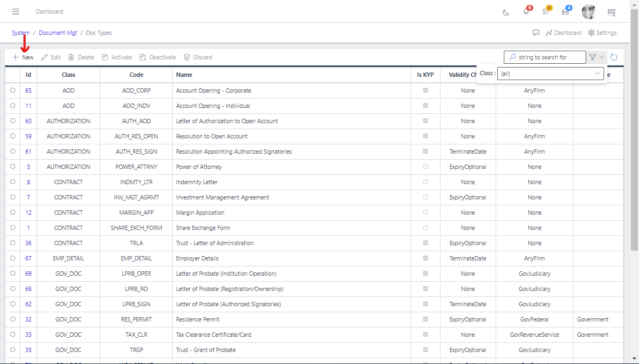639x364 pixels.
Task: Click GovFederal cell in Residence Permit row
Action: click(x=534, y=319)
